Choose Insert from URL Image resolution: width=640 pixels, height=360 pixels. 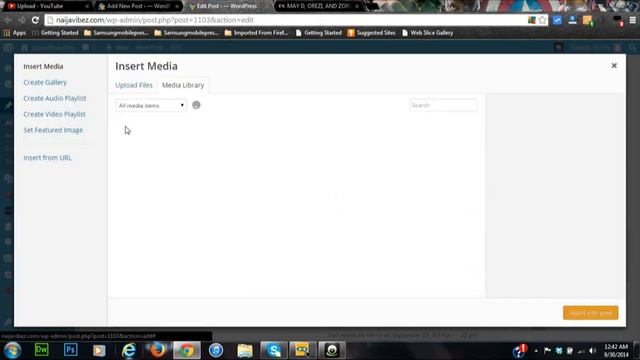coord(47,158)
